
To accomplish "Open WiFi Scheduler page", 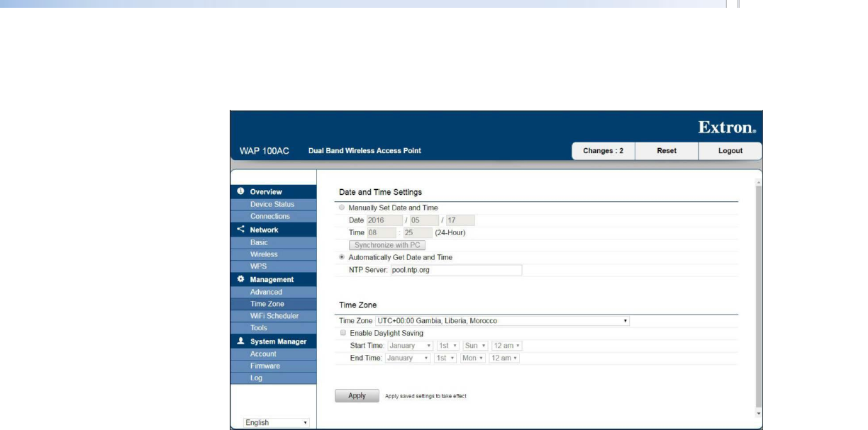I will (x=274, y=316).
